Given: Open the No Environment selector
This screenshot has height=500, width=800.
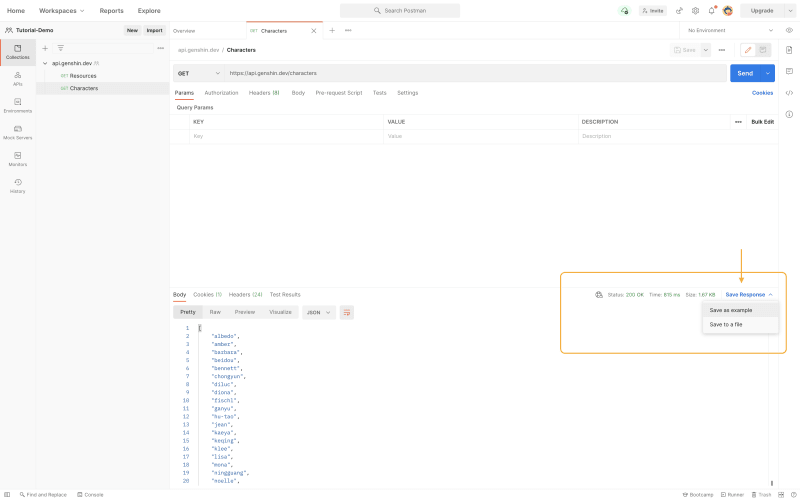Looking at the screenshot, I should tap(730, 31).
